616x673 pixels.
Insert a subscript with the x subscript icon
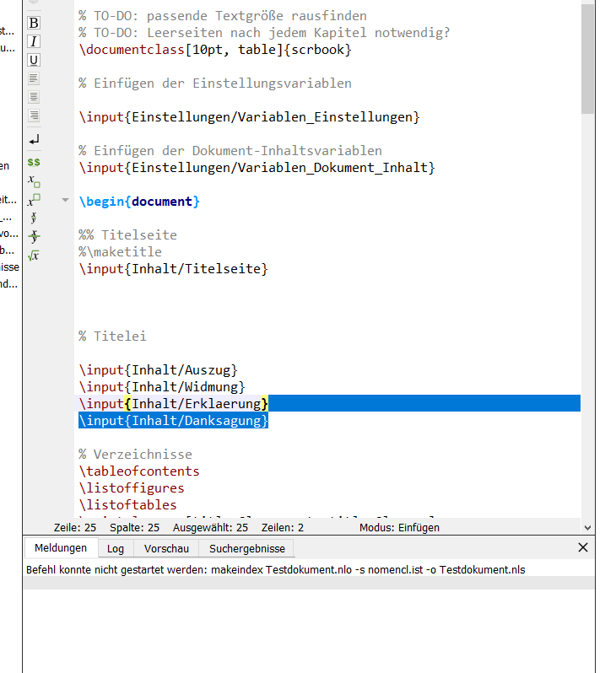coord(34,180)
